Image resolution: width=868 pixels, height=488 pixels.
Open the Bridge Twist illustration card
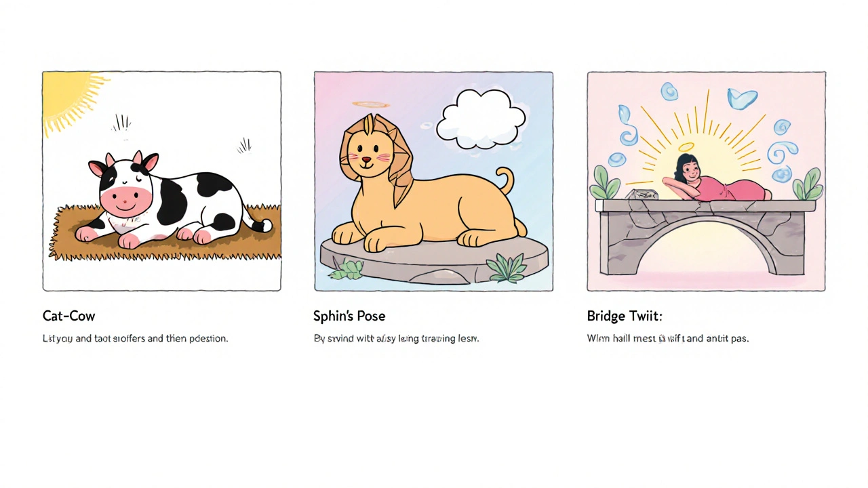tap(706, 181)
